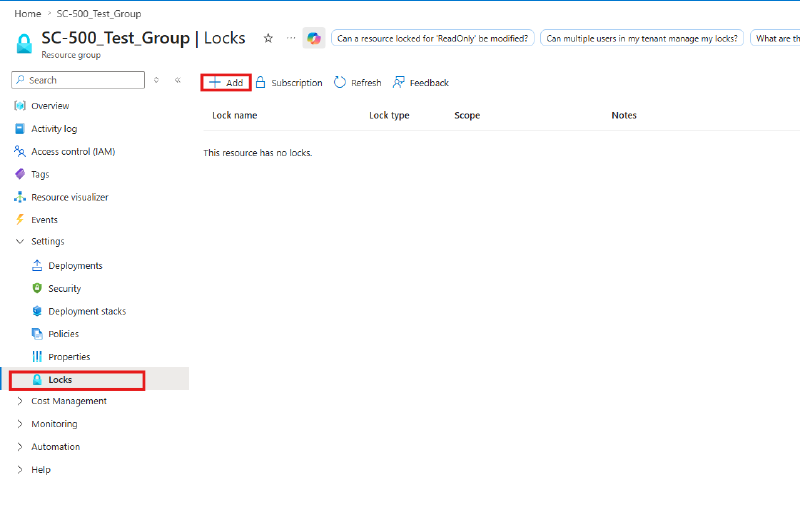Ask if ReadOnly locked resource can be modified
Screen dimensions: 800x527
pyautogui.click(x=433, y=38)
